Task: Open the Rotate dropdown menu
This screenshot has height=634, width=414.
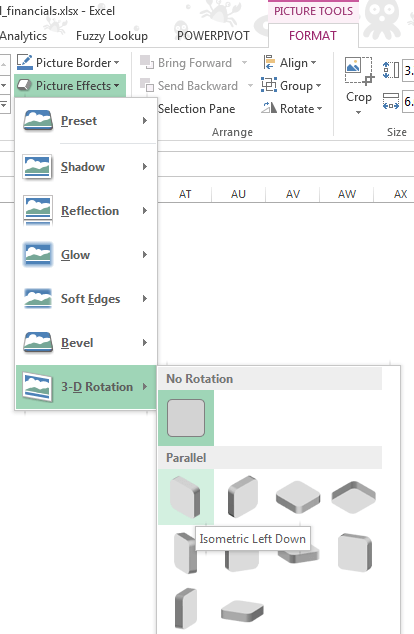Action: (292, 108)
